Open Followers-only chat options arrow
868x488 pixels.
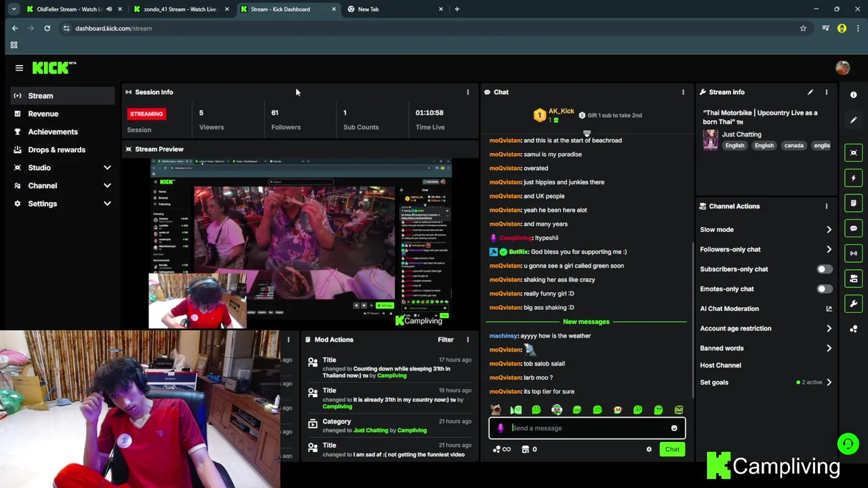click(829, 249)
